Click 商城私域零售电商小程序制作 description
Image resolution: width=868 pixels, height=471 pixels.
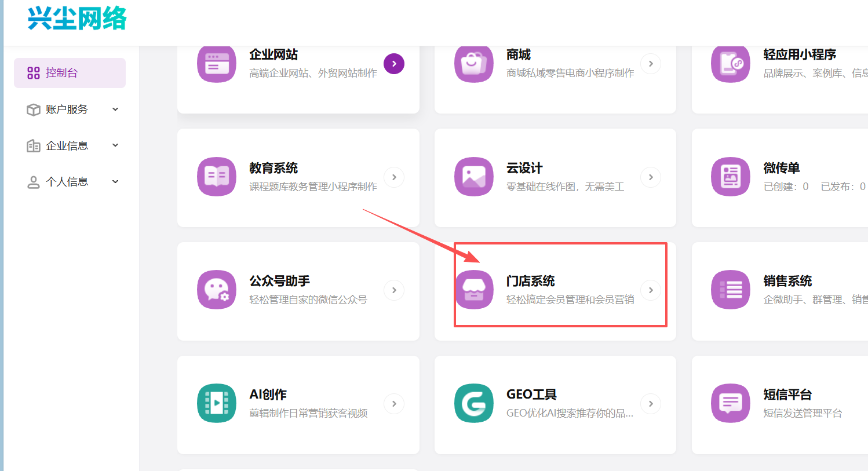click(x=570, y=73)
